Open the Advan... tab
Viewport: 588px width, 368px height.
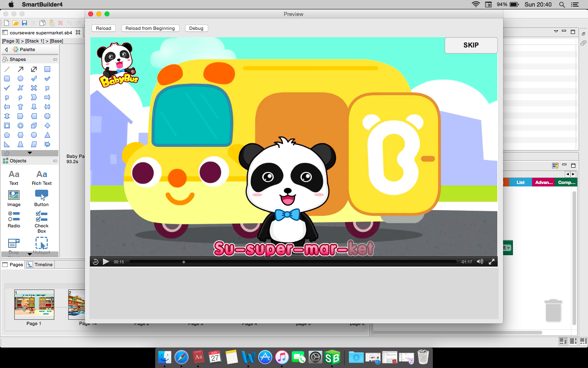544,182
